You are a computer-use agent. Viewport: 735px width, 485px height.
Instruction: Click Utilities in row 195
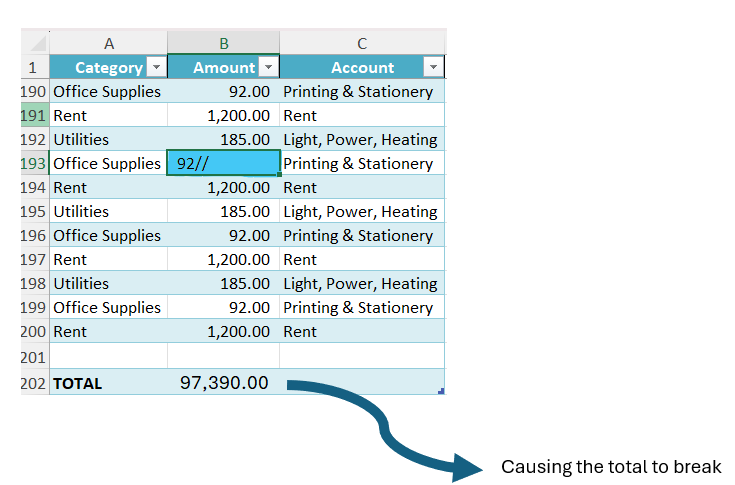pyautogui.click(x=109, y=211)
